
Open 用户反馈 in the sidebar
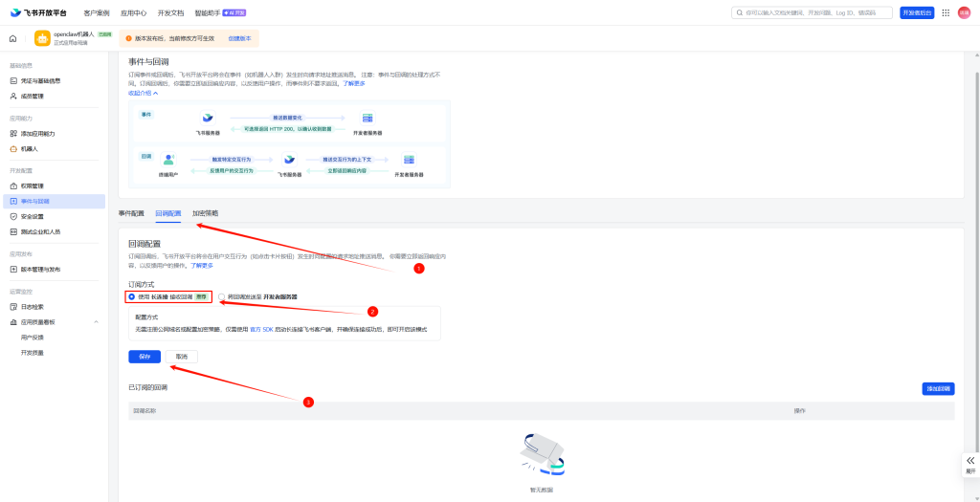tap(33, 338)
